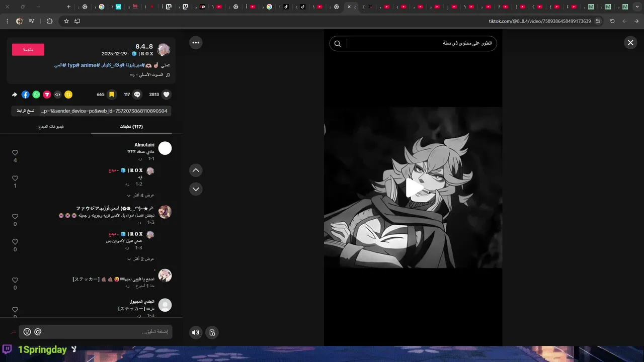Insert a mention with the @ icon
The height and width of the screenshot is (362, 644).
click(x=38, y=332)
